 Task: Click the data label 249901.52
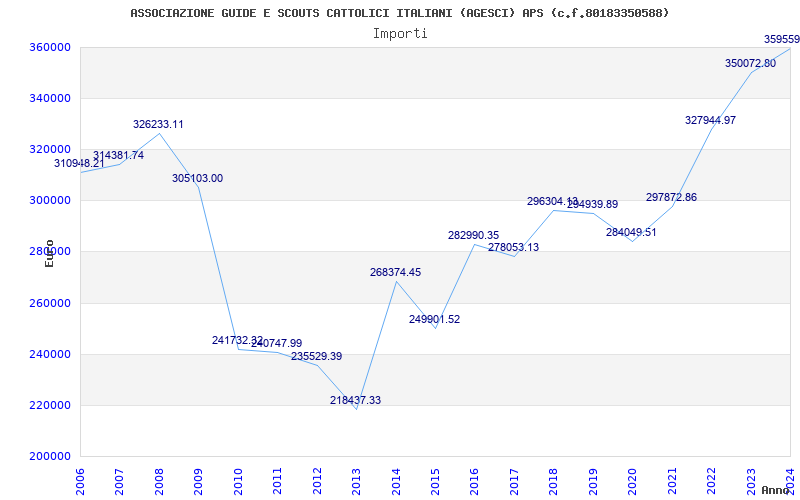[435, 320]
